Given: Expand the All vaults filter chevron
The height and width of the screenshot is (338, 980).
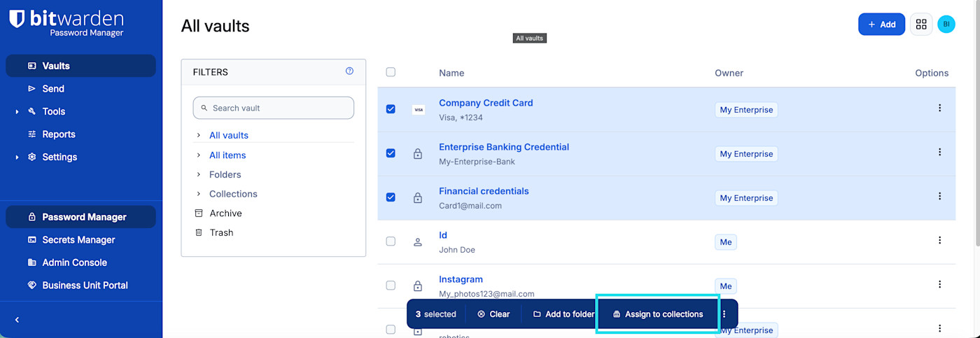Looking at the screenshot, I should tap(199, 135).
